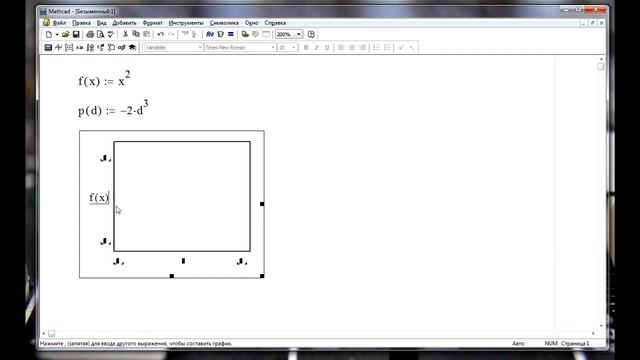Open the Variables style dropdown
Image resolution: width=640 pixels, height=360 pixels.
pos(200,48)
